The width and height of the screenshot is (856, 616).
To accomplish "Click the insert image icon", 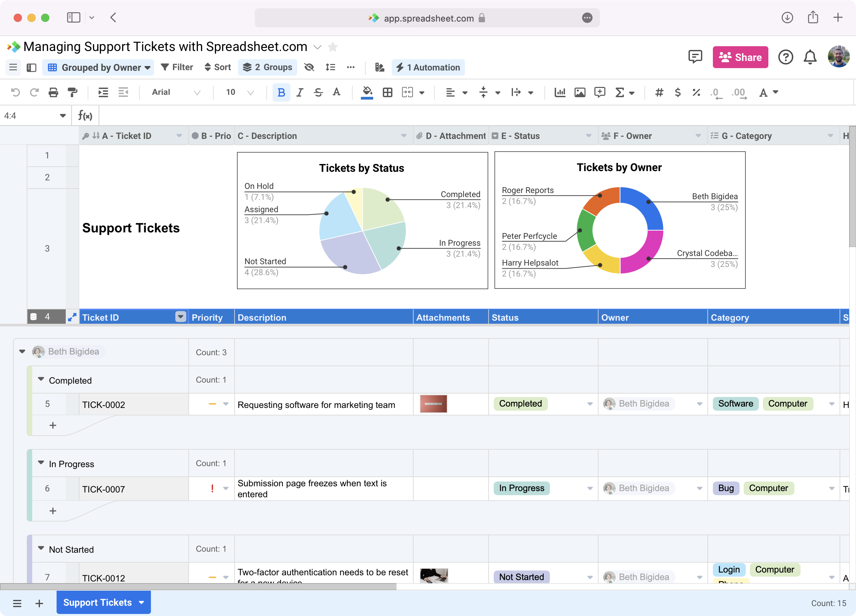I will coord(579,92).
